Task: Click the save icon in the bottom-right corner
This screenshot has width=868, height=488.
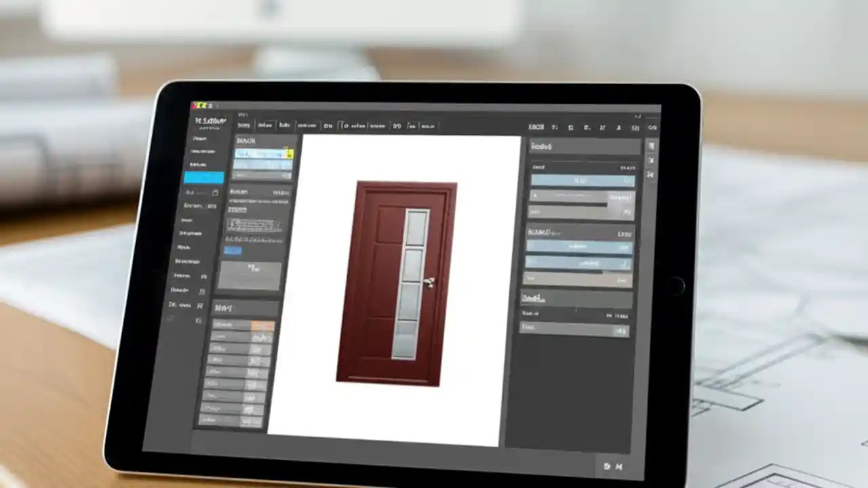Action: (x=619, y=466)
